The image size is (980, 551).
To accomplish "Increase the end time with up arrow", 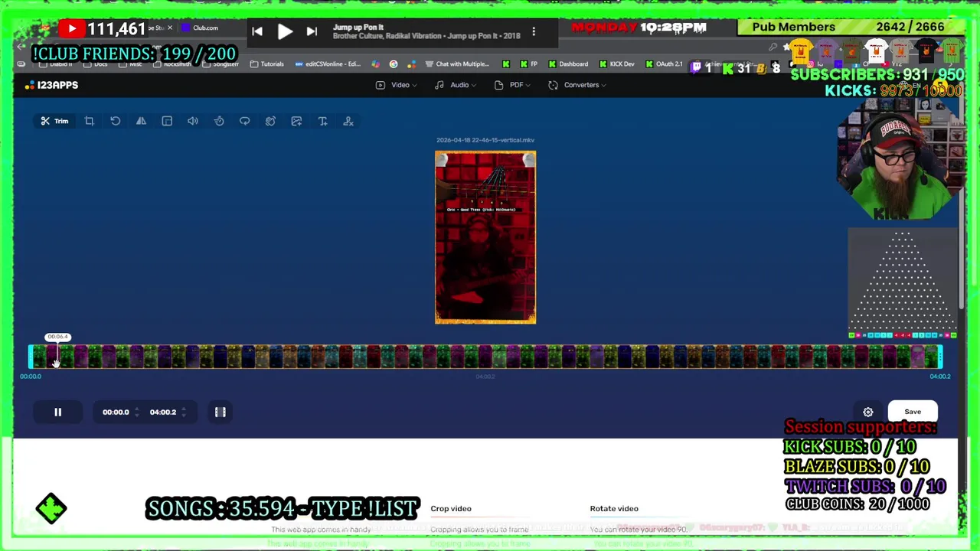I will pos(183,409).
